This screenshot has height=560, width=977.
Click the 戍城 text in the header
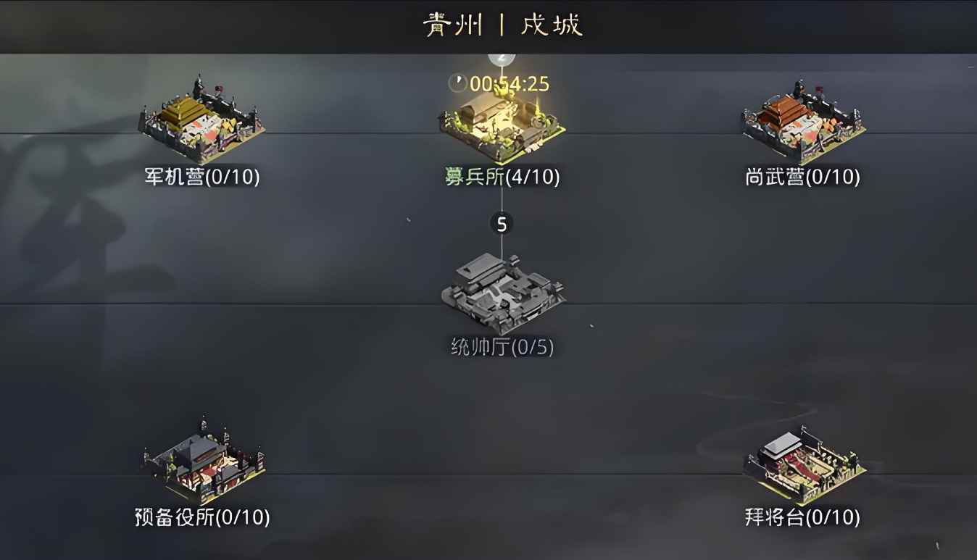tap(552, 25)
